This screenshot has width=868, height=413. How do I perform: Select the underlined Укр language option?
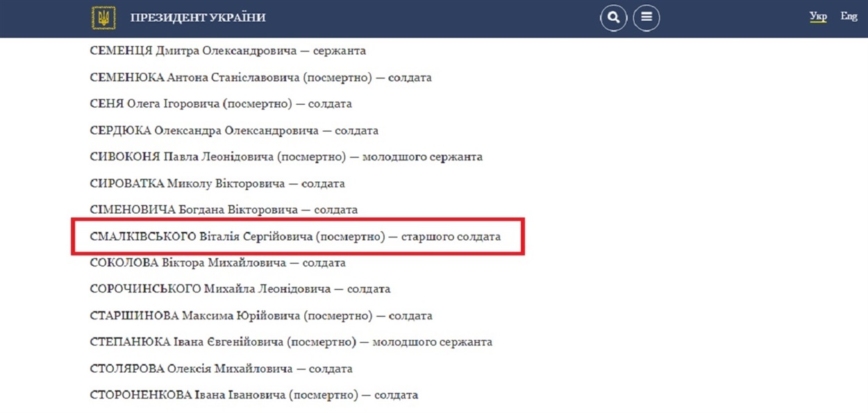(x=818, y=15)
